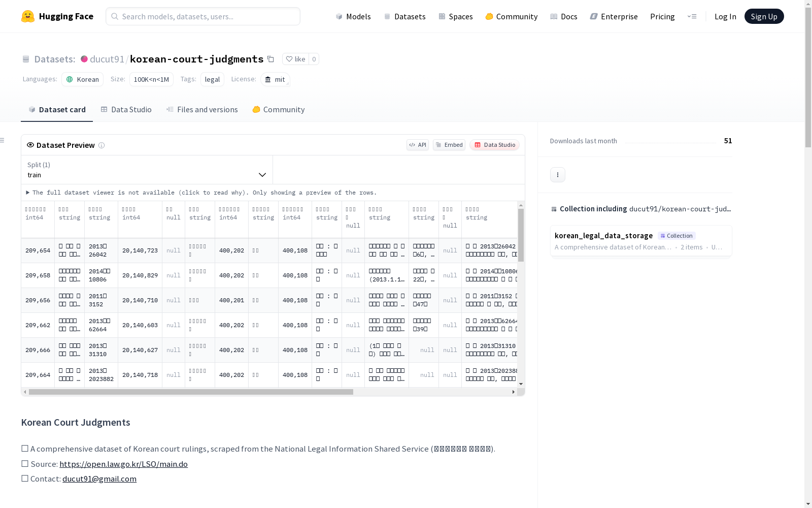Open the API button in Dataset Preview
This screenshot has width=812, height=508.
coord(418,145)
